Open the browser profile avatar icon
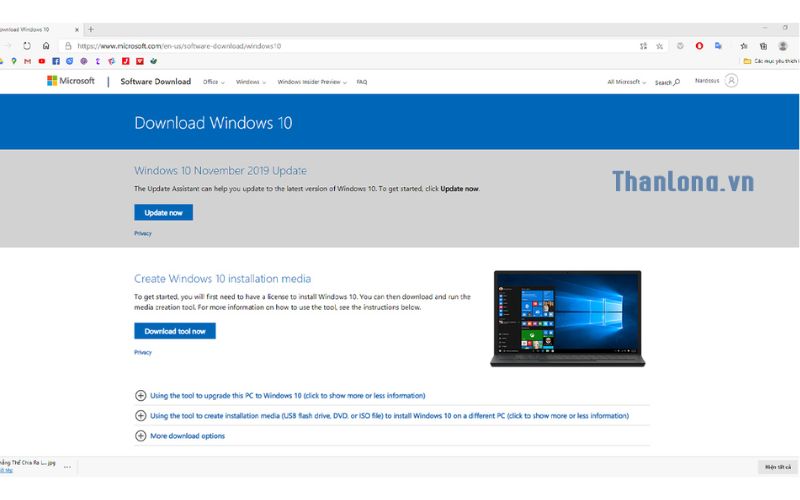This screenshot has height=500, width=800. 783,46
